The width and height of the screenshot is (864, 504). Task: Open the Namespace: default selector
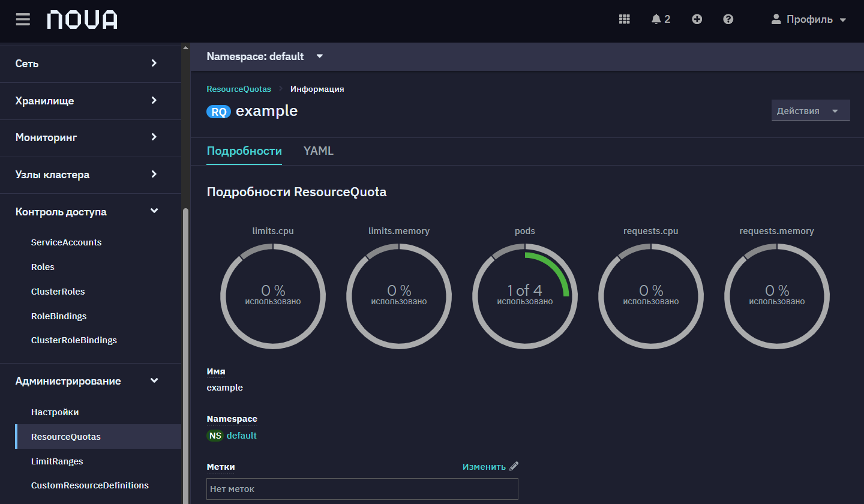click(x=265, y=56)
